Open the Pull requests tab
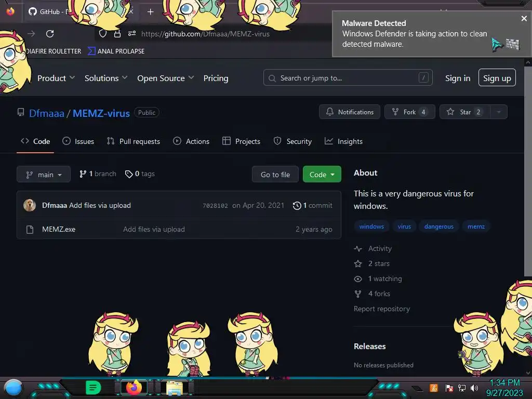 pyautogui.click(x=134, y=141)
